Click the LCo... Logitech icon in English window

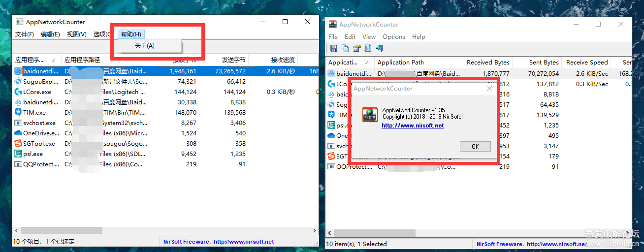click(331, 84)
